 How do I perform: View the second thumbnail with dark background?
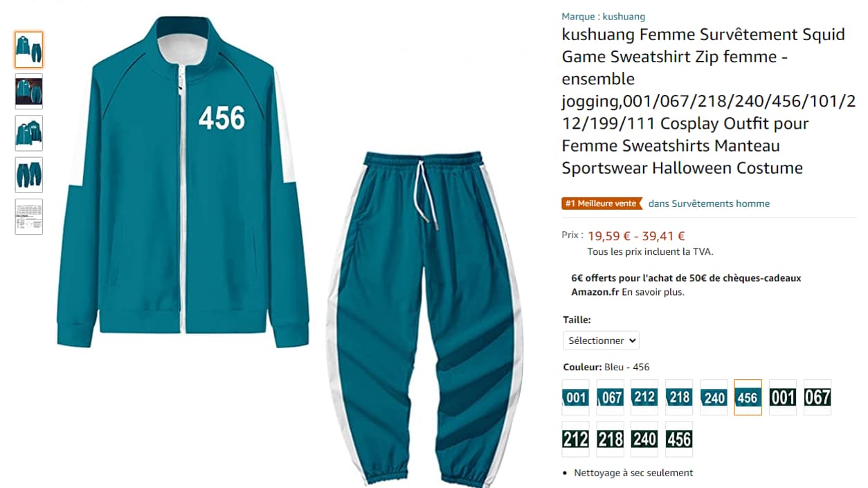pyautogui.click(x=28, y=91)
